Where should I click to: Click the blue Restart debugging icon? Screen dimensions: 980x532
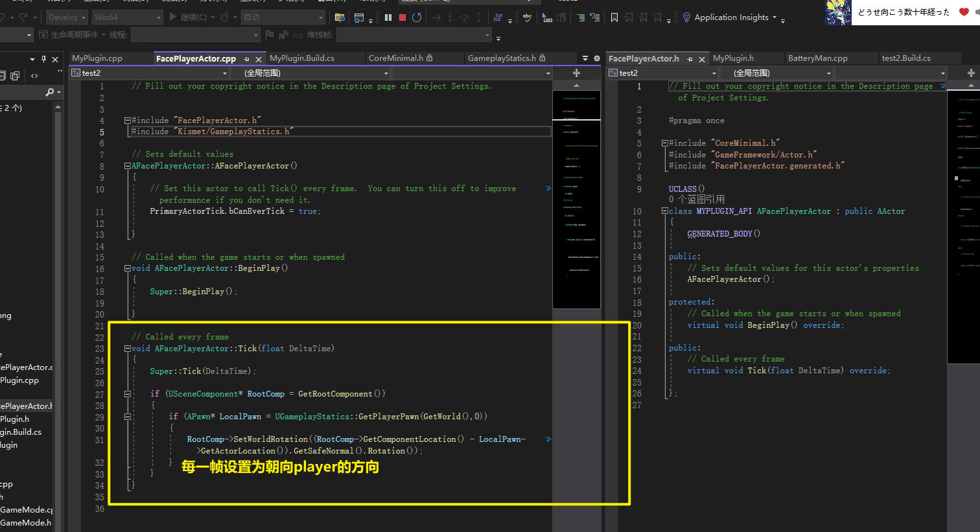click(417, 17)
